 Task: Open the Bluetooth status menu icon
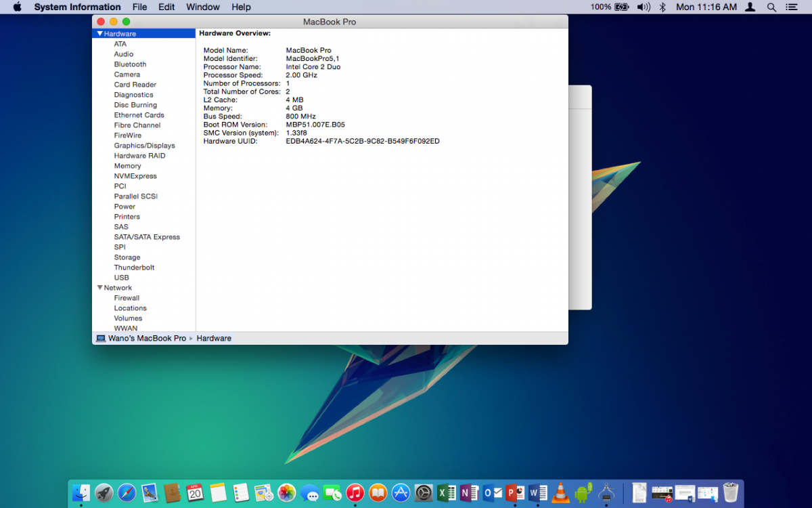coord(662,7)
